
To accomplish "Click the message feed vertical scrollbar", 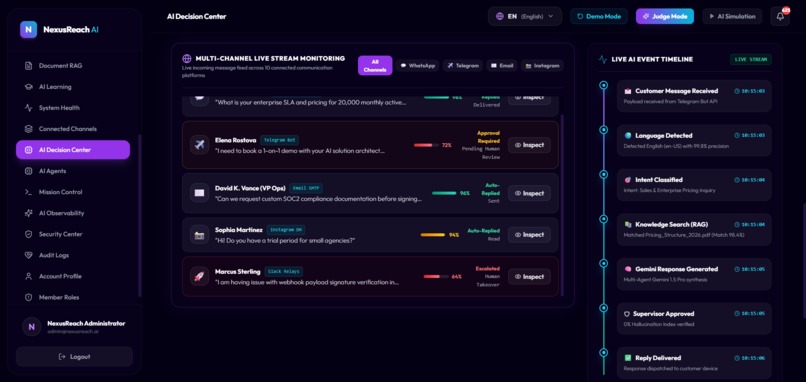I will click(x=562, y=205).
